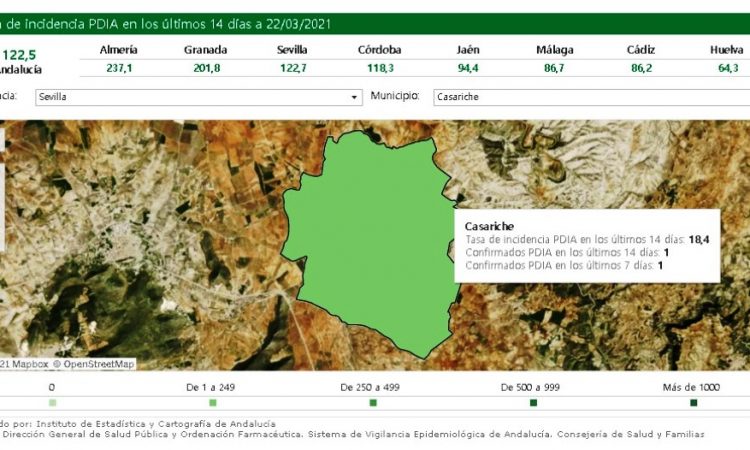750x450 pixels.
Task: Open the Sevilla province dropdown arrow
Action: (354, 98)
